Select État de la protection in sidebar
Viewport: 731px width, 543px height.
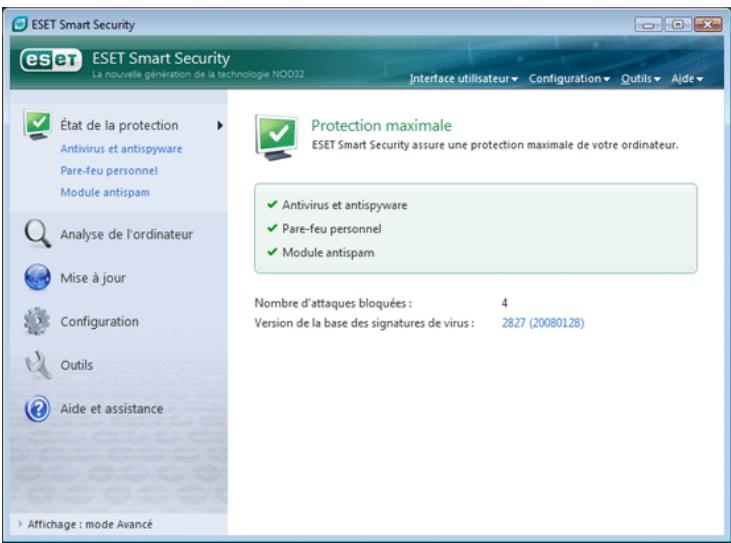coord(119,125)
